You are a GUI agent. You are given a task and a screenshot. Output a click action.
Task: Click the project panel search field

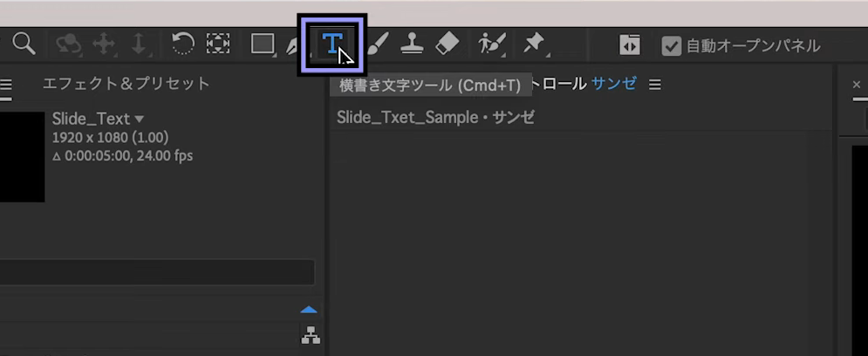pos(157,272)
